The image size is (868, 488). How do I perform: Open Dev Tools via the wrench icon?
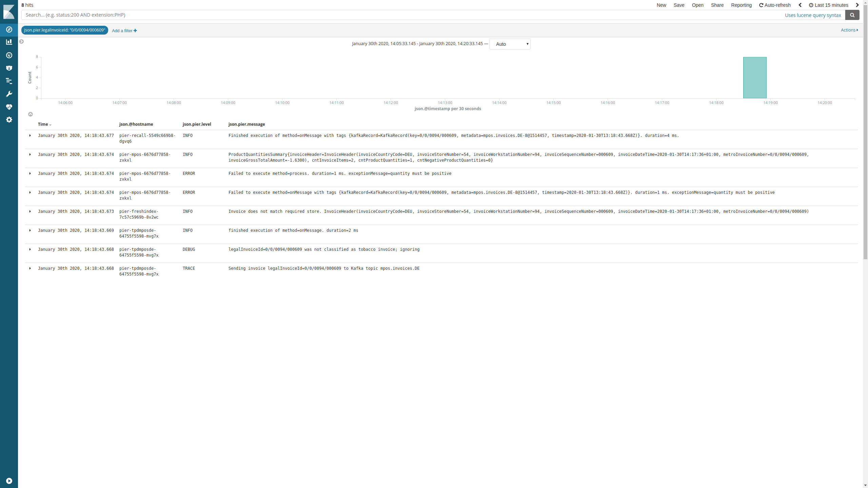click(x=9, y=94)
